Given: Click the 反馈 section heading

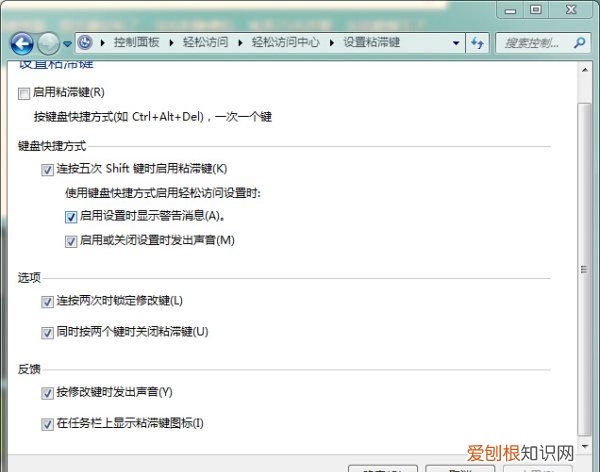Looking at the screenshot, I should [x=29, y=369].
